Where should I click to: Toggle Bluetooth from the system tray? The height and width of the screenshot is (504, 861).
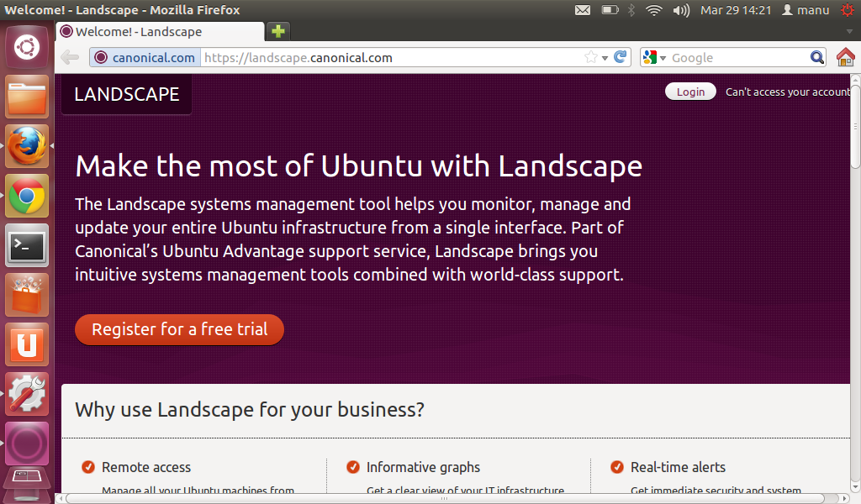631,11
